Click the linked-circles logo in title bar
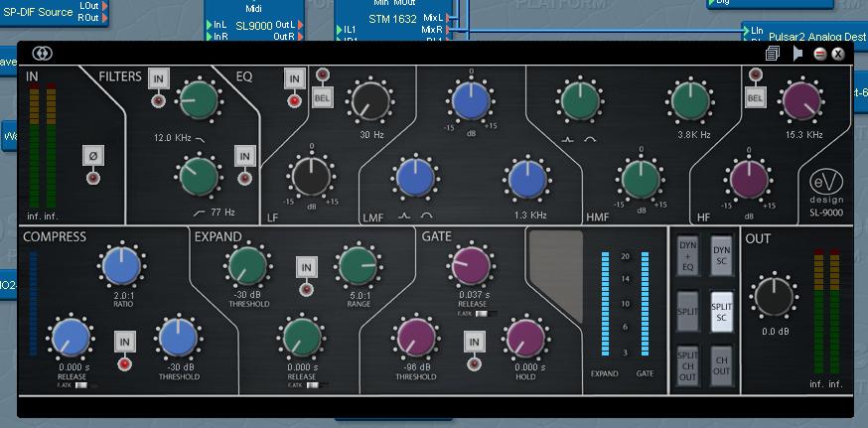The image size is (868, 428). [x=42, y=54]
